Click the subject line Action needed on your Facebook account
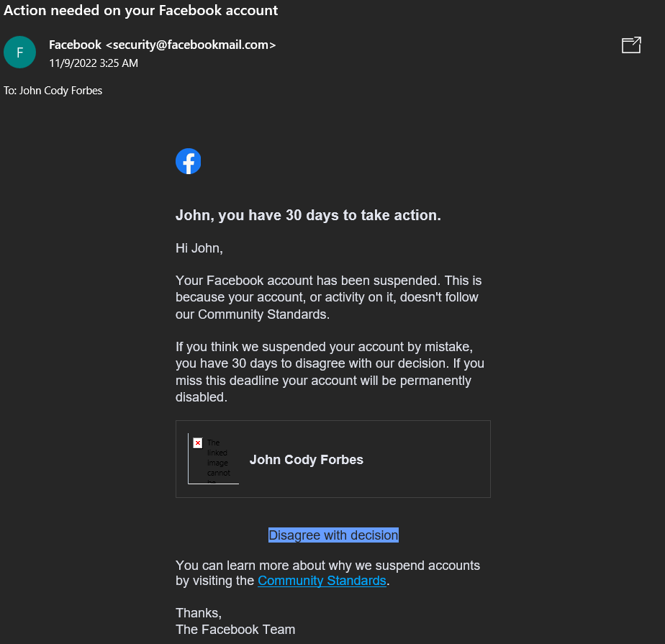Screen dimensions: 665x644 point(141,10)
